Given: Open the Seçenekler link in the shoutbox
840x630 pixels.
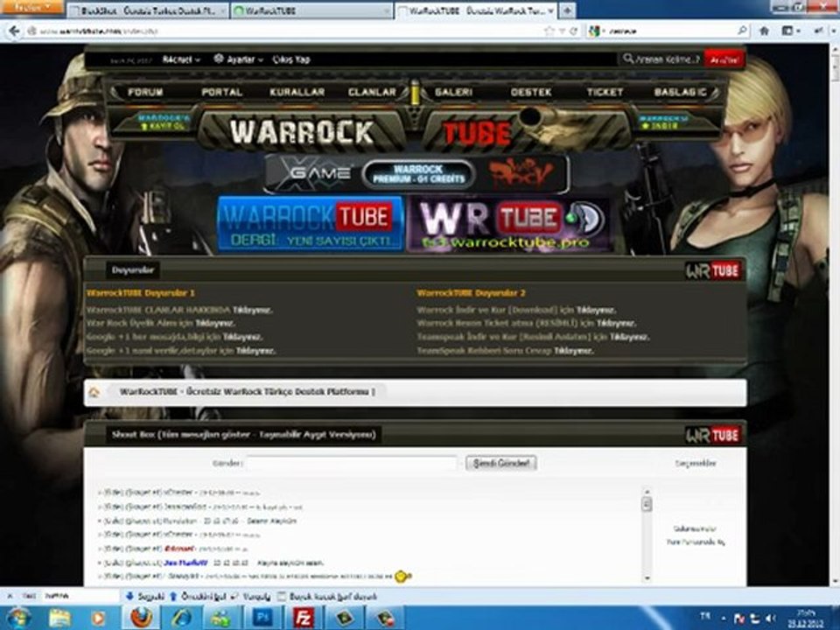Looking at the screenshot, I should 695,463.
